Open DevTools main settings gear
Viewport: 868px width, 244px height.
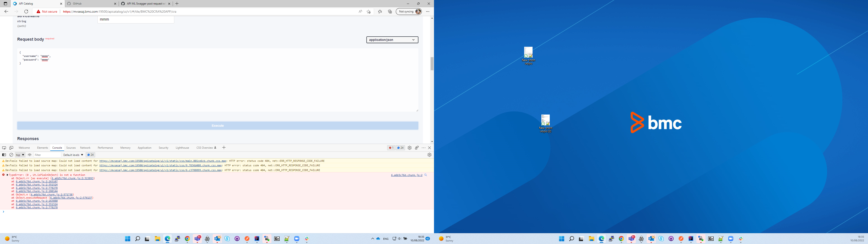409,148
